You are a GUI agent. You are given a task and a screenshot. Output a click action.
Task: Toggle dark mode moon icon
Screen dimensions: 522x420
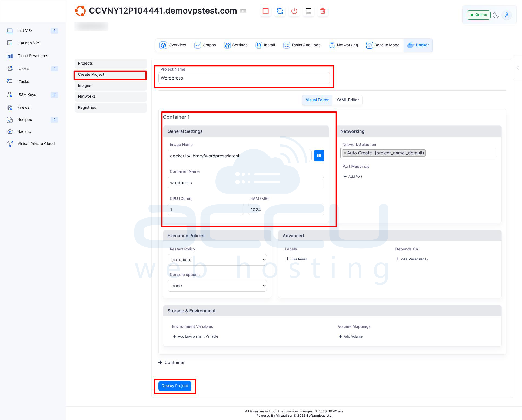click(x=496, y=15)
